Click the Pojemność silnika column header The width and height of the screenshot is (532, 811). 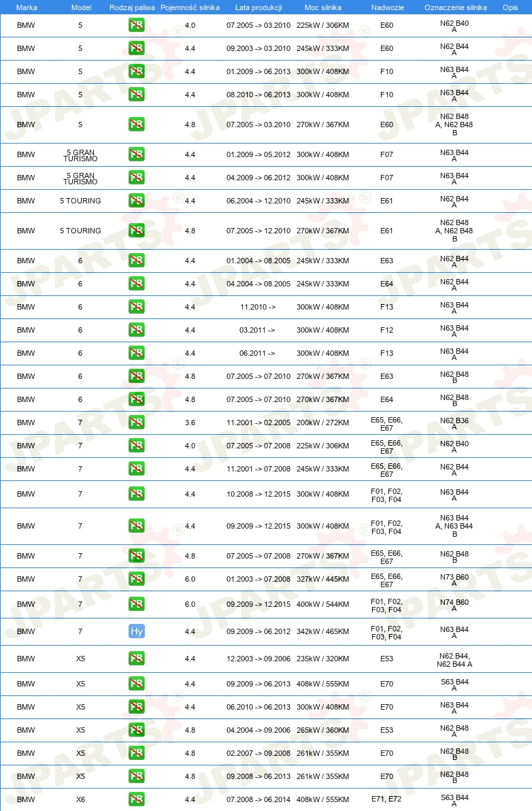point(190,7)
